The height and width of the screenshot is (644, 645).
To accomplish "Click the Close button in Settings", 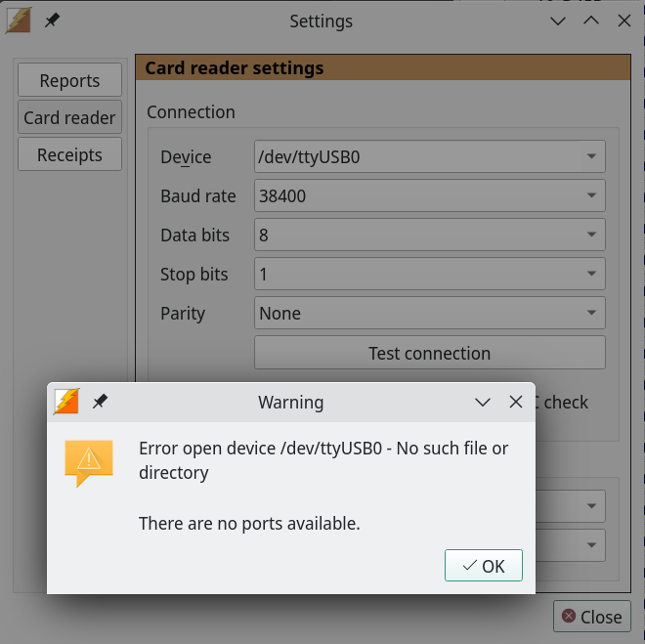I will pos(591,617).
